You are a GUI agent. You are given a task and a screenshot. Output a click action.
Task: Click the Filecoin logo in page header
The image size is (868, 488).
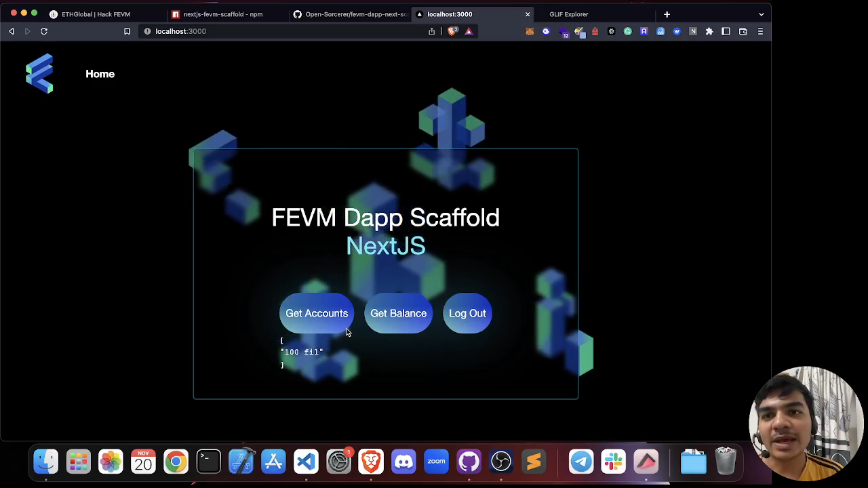tap(39, 73)
